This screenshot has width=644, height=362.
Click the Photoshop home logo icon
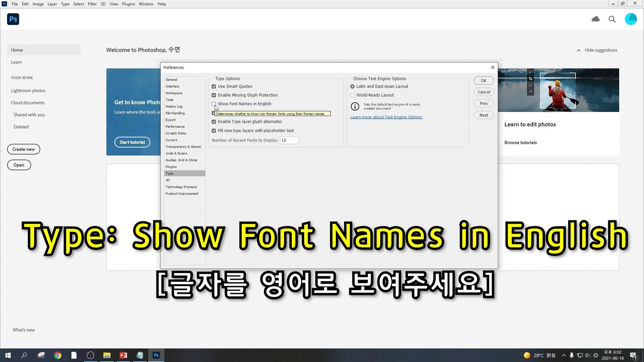(x=13, y=19)
